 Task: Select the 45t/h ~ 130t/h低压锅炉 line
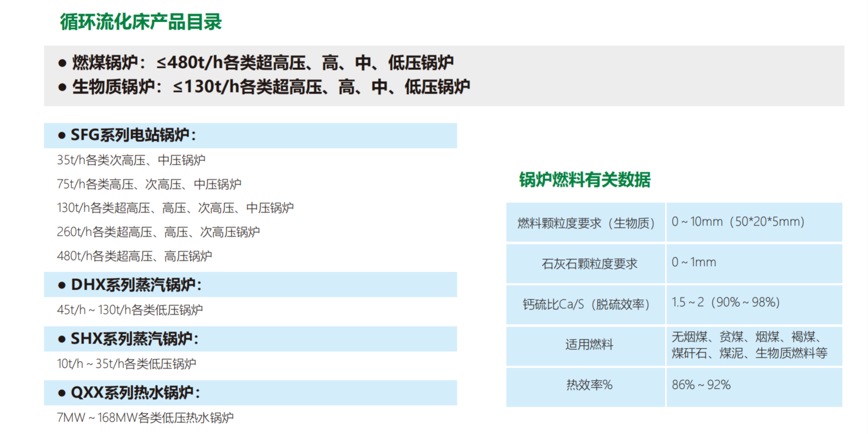130,310
